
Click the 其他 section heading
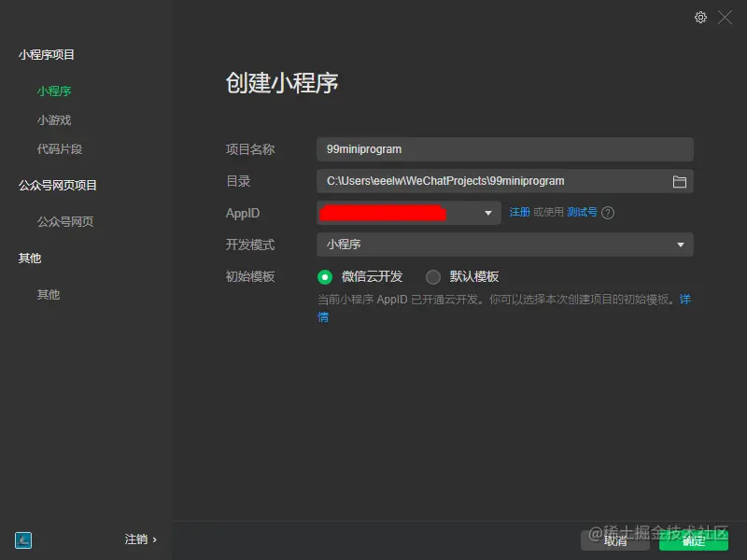tap(30, 259)
